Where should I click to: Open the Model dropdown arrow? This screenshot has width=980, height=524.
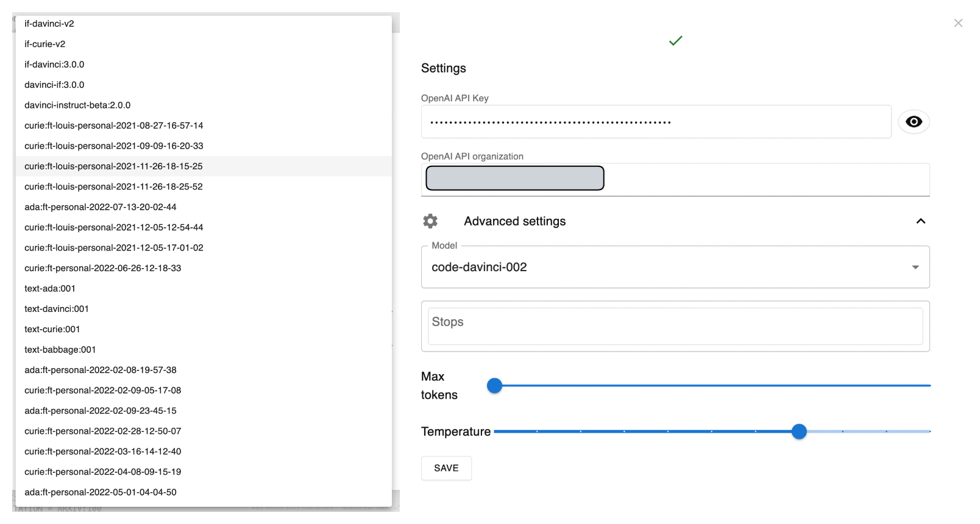coord(915,267)
